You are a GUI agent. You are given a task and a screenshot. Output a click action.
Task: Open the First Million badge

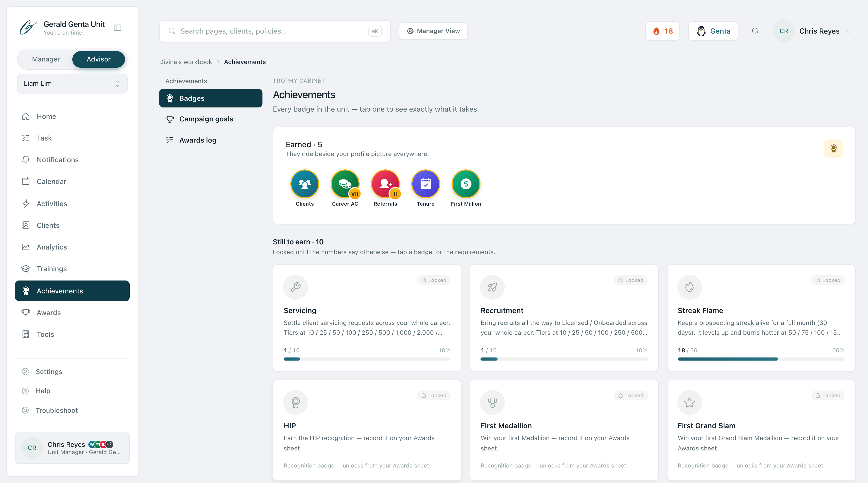(466, 184)
